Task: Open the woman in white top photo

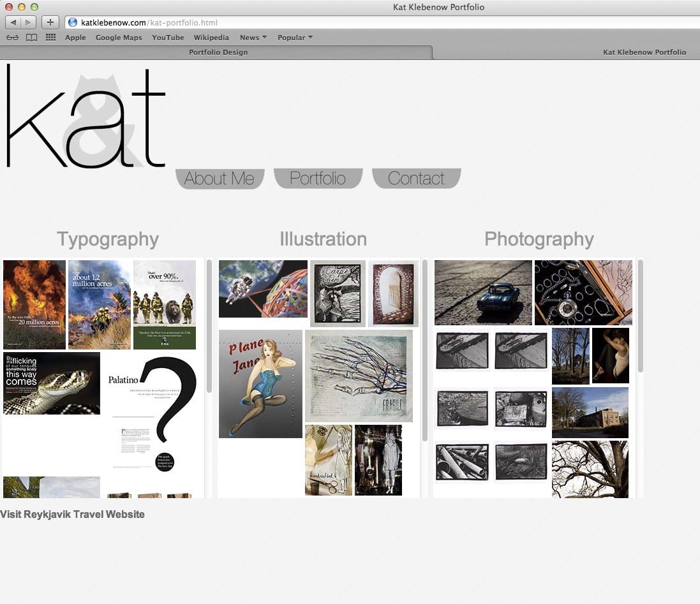Action: (610, 355)
